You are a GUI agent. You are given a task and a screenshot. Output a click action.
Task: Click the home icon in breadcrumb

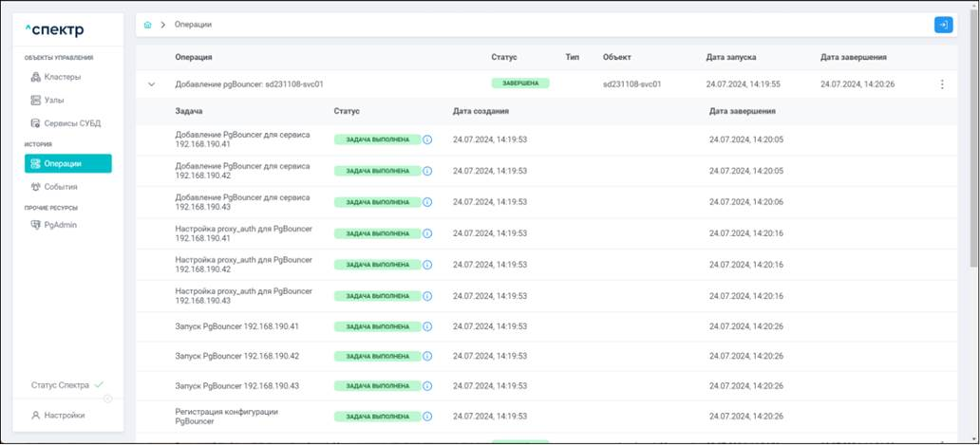pyautogui.click(x=147, y=25)
